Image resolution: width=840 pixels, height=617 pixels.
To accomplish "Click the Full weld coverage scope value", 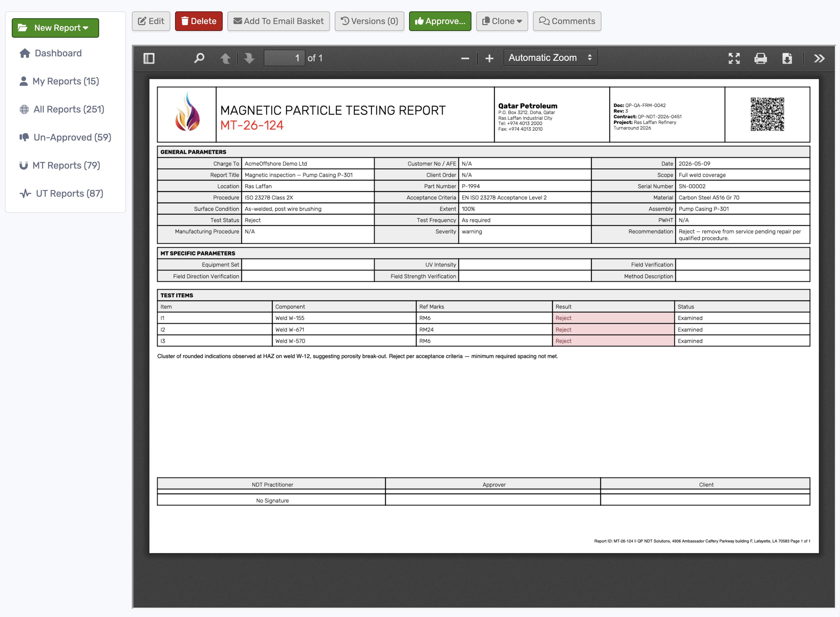I will click(702, 175).
